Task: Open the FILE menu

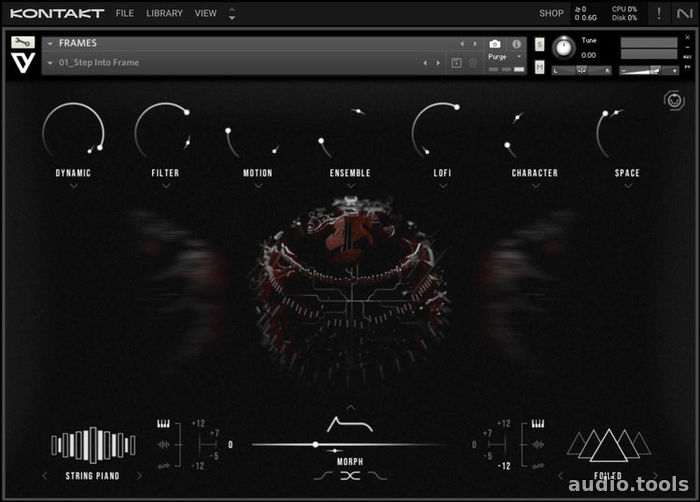Action: [x=125, y=13]
